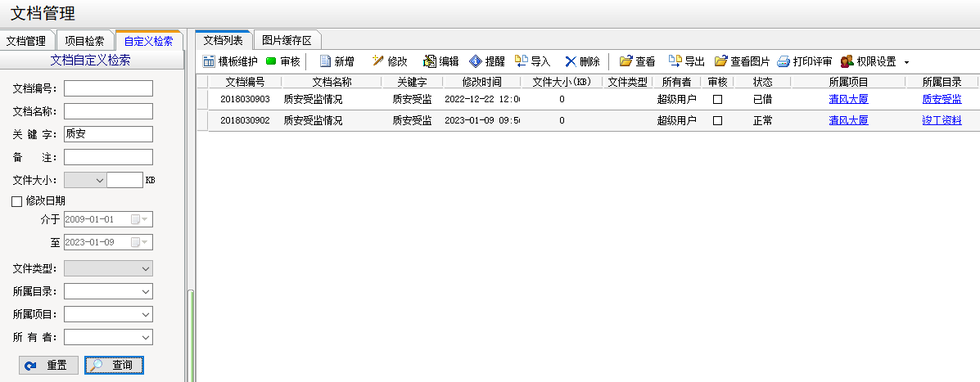The width and height of the screenshot is (980, 382).
Task: Open the 竣工资料 directory link
Action: [x=941, y=120]
